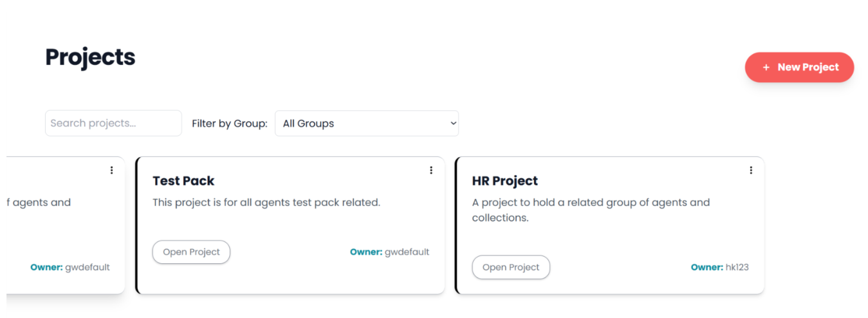This screenshot has width=868, height=318.
Task: Open the Test Pack project
Action: point(191,252)
